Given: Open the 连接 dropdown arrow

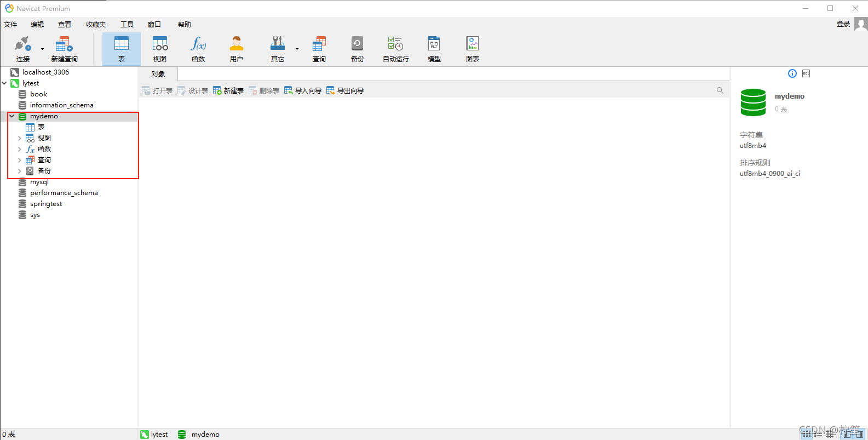Looking at the screenshot, I should point(42,49).
